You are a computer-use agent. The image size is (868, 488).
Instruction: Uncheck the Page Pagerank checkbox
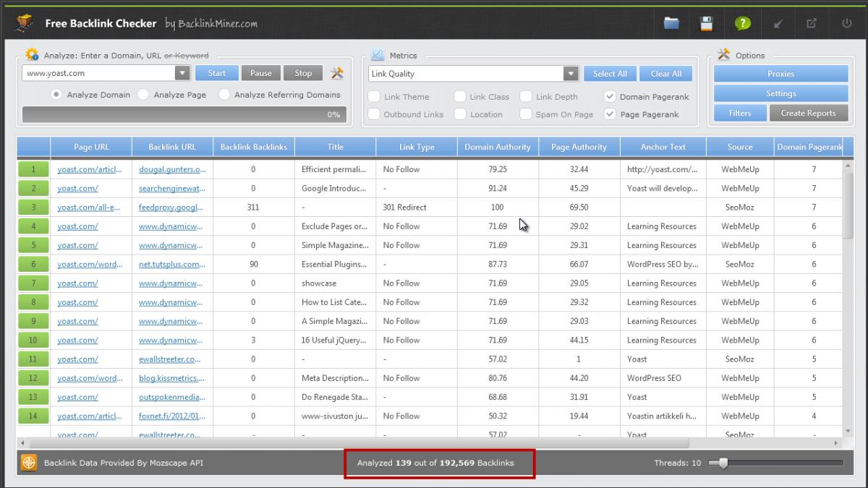pos(610,114)
